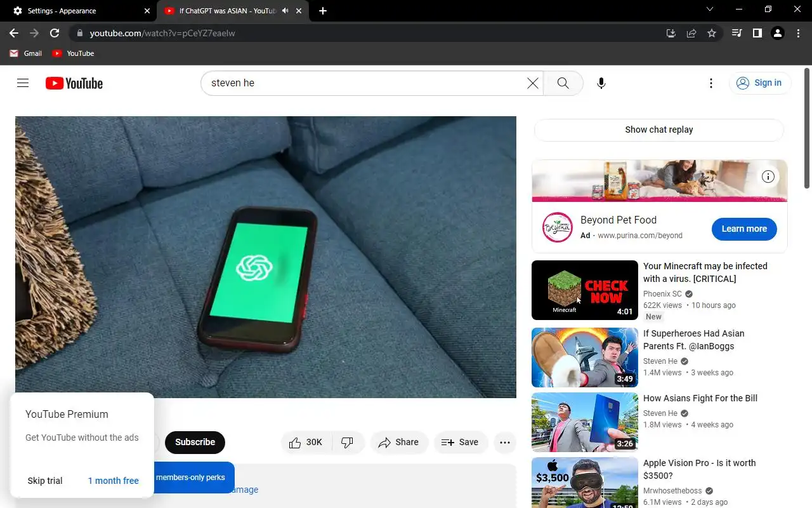Click the page vertical scrollbar thumb

tap(808, 127)
